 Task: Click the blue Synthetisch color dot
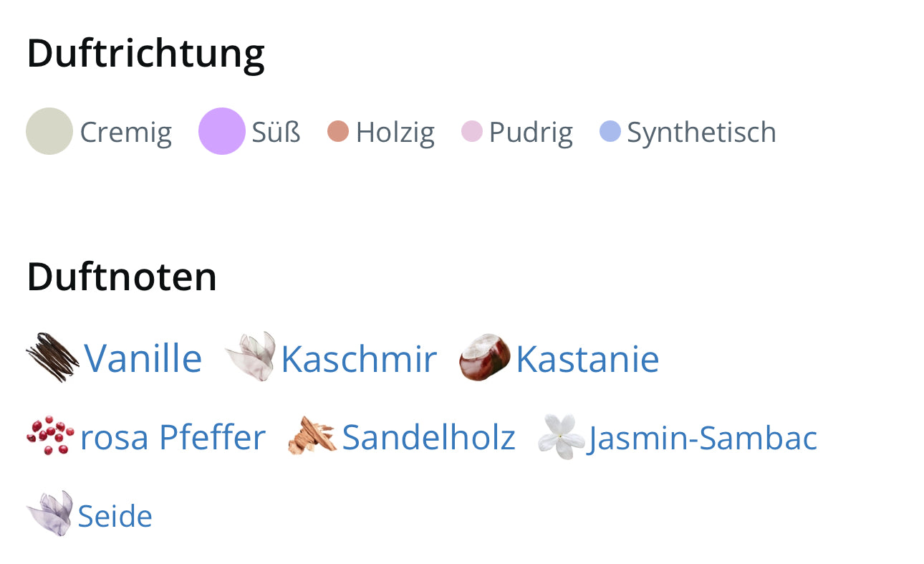[610, 132]
